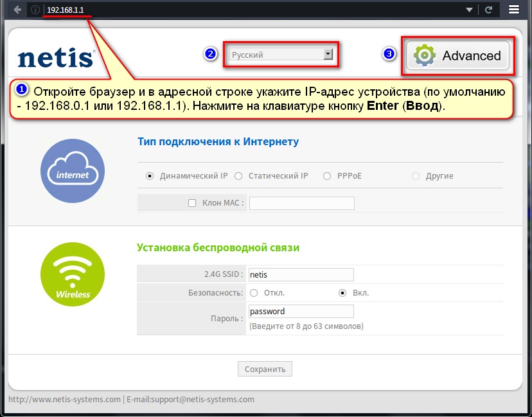Click hint text Введите от 8 до 63 символов
The width and height of the screenshot is (532, 417).
pyautogui.click(x=306, y=326)
